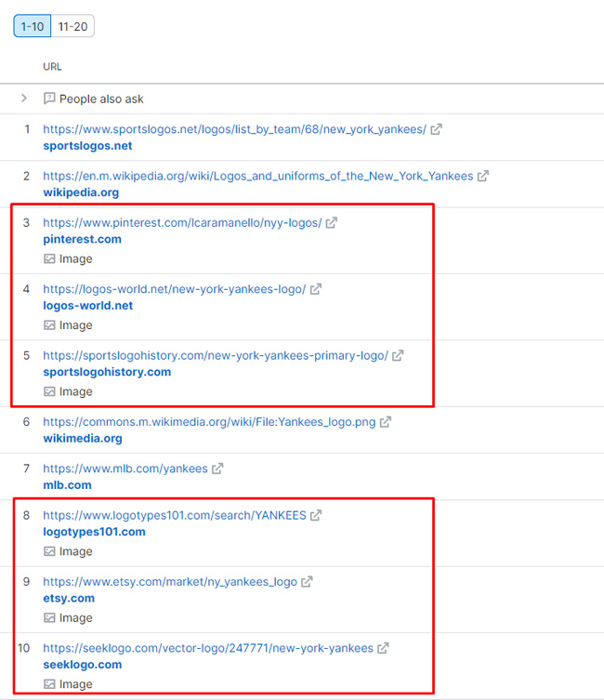Click the Image label under sportslogohistory.com
The height and width of the screenshot is (700, 604).
[x=76, y=391]
